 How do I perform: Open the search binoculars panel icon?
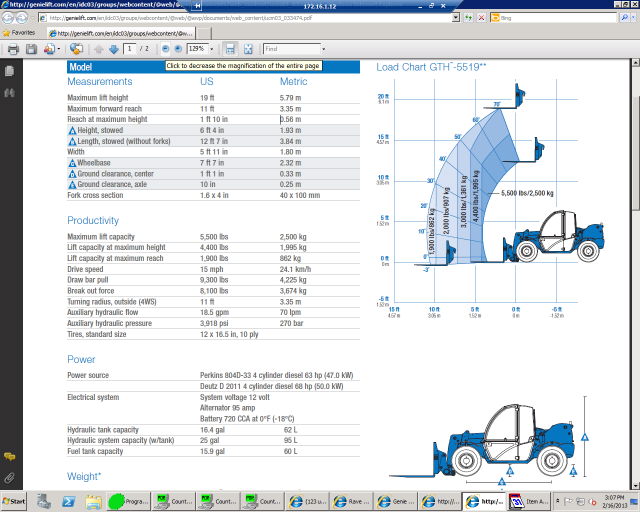pos(9,93)
